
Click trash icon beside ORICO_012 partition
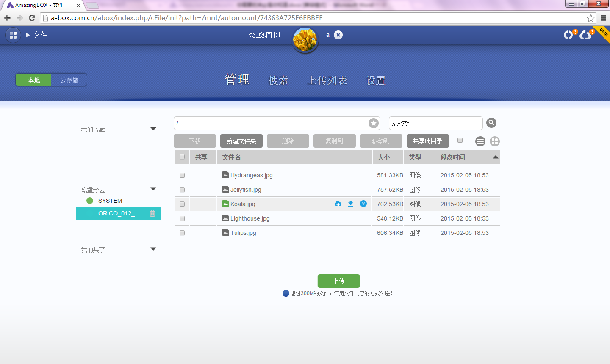pos(152,213)
